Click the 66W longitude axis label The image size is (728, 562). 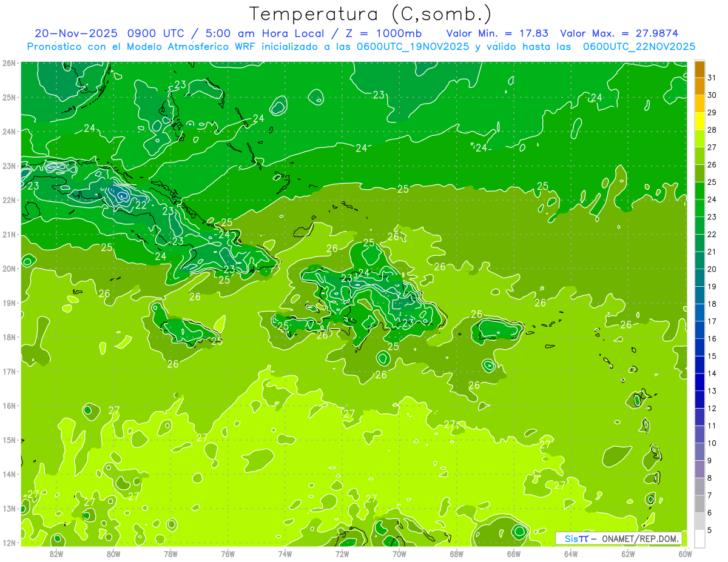pyautogui.click(x=513, y=553)
